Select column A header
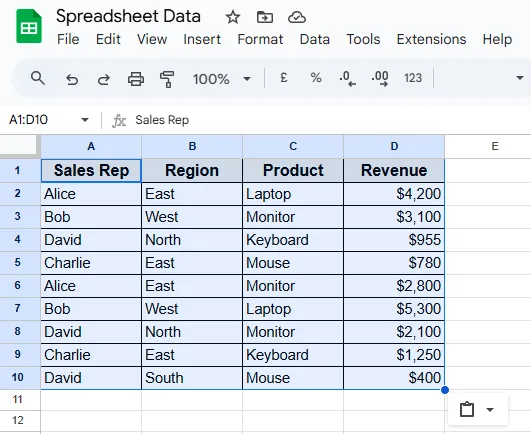This screenshot has height=434, width=531. 91,146
